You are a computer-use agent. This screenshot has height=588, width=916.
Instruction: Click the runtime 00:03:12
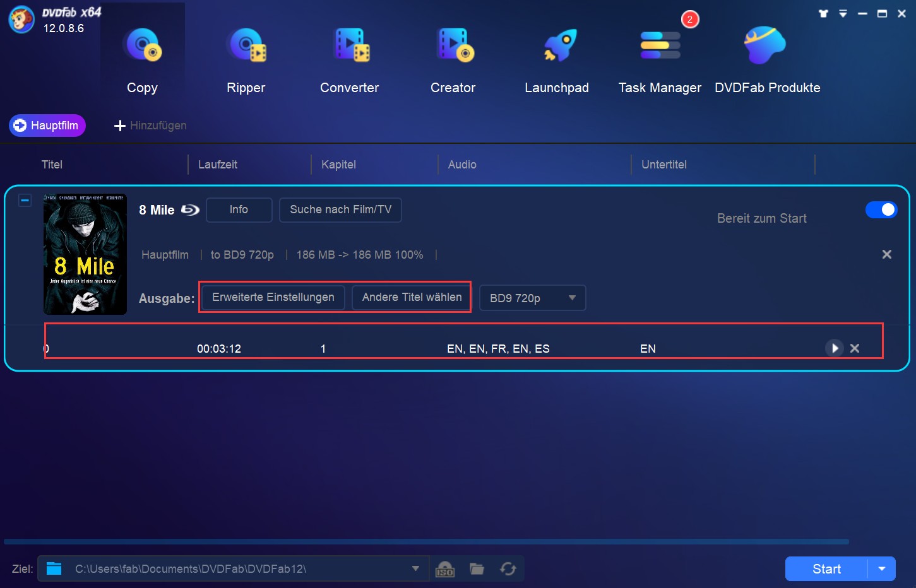point(219,349)
